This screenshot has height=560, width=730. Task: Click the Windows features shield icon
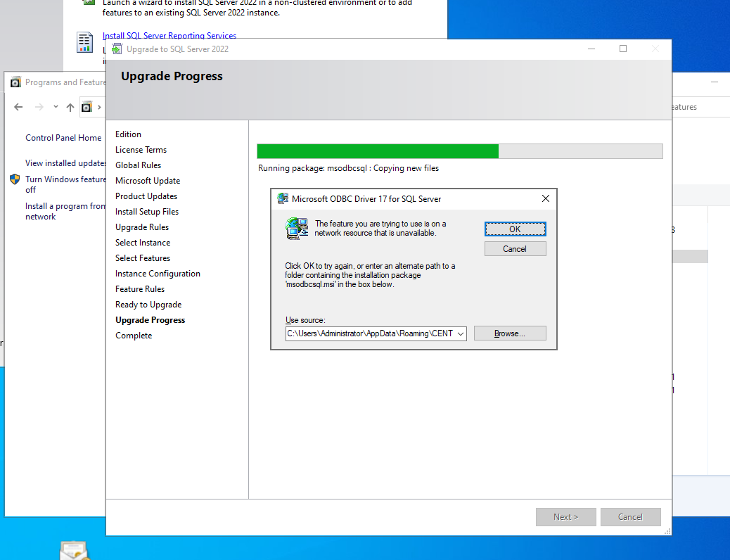(15, 179)
